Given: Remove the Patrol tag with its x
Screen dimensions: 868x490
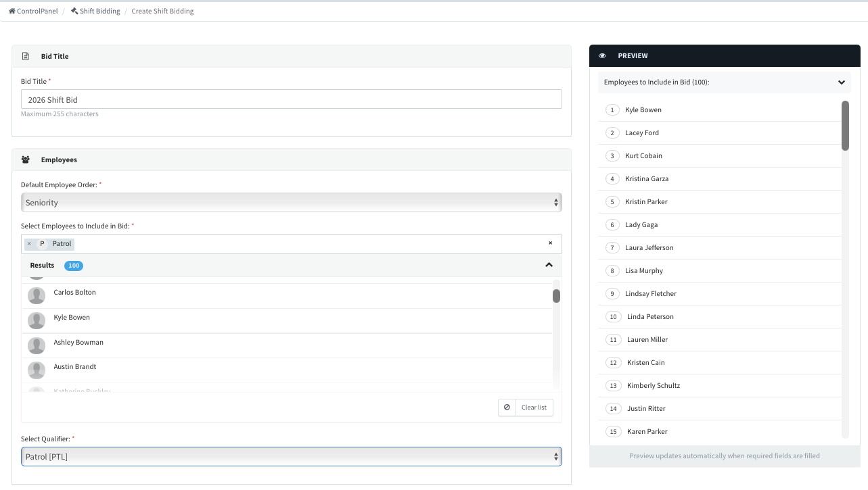Looking at the screenshot, I should 29,244.
